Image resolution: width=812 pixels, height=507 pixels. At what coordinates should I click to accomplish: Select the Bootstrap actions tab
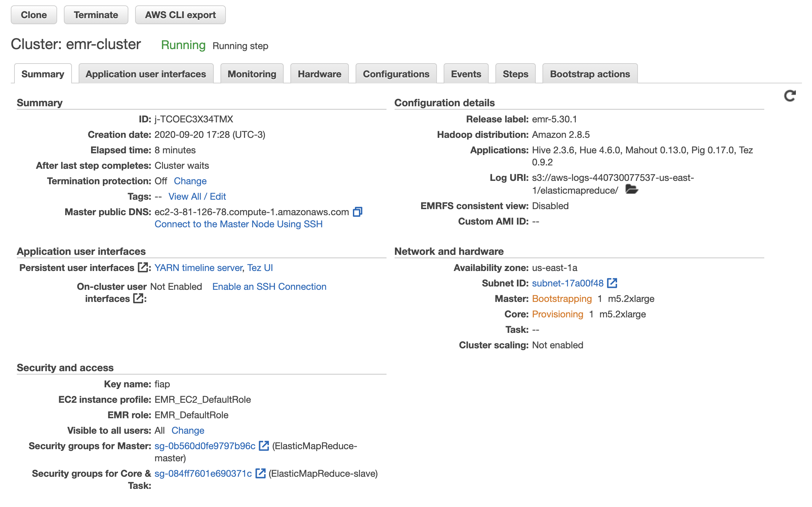[x=590, y=74]
